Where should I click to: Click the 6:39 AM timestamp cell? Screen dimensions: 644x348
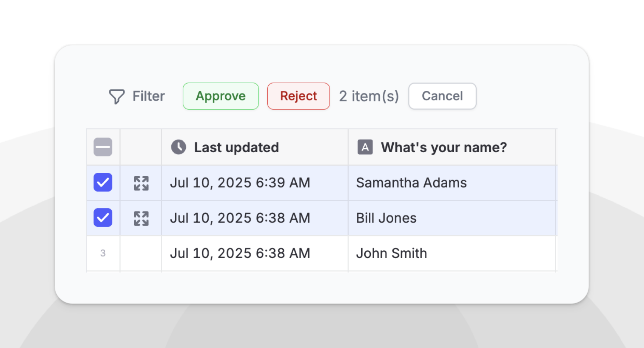tap(240, 183)
